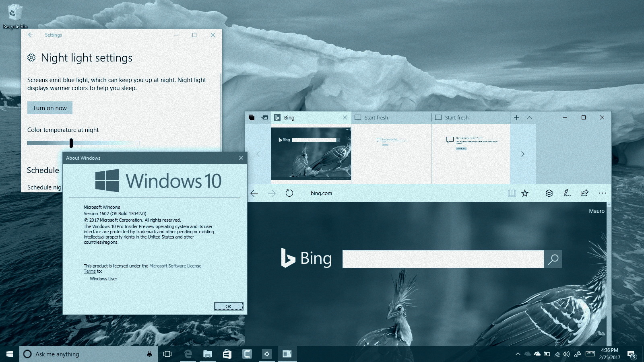Click OK in About Windows dialog
Viewport: 644px width, 362px height.
click(229, 306)
